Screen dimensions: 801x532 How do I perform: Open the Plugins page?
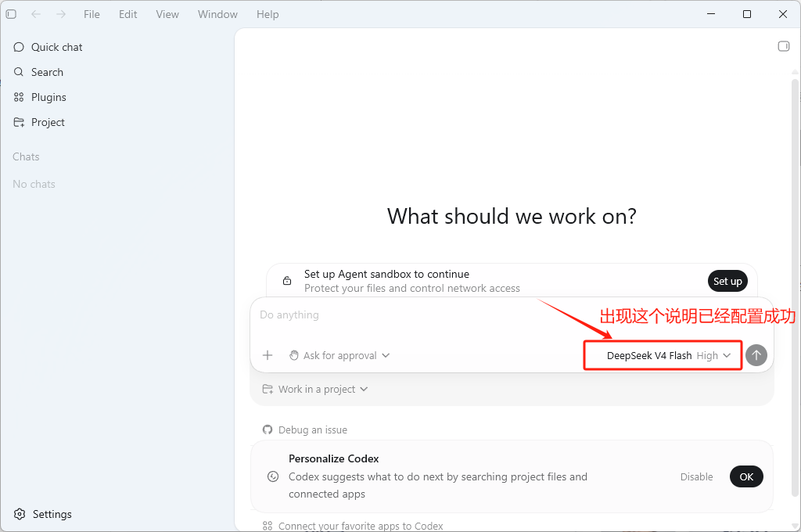pyautogui.click(x=40, y=97)
